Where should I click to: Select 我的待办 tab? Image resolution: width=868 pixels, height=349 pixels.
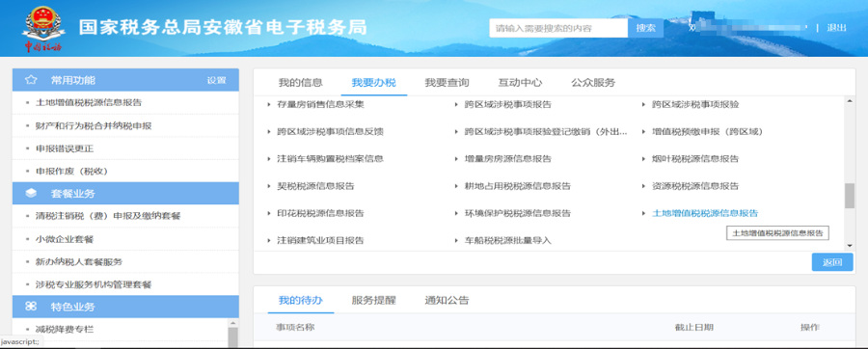(301, 301)
